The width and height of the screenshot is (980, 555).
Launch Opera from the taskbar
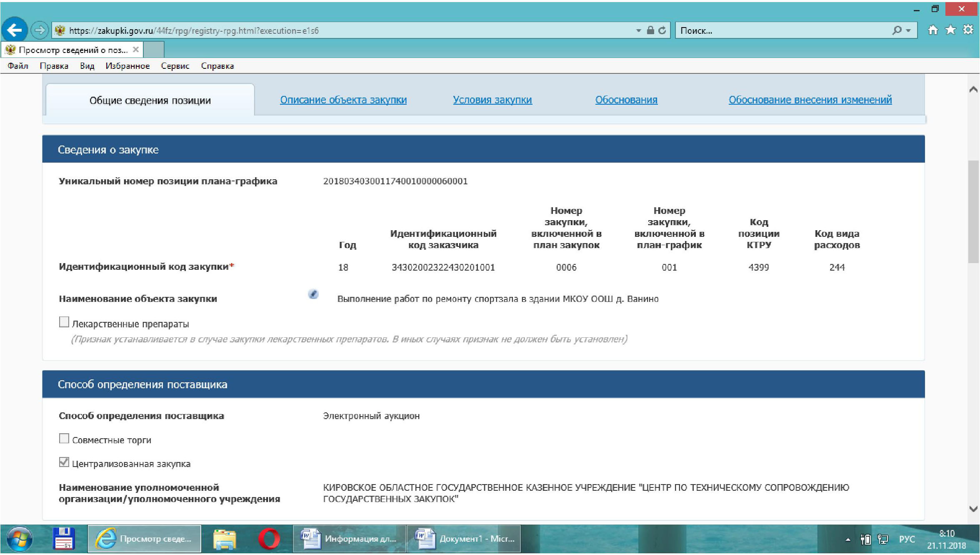(269, 539)
